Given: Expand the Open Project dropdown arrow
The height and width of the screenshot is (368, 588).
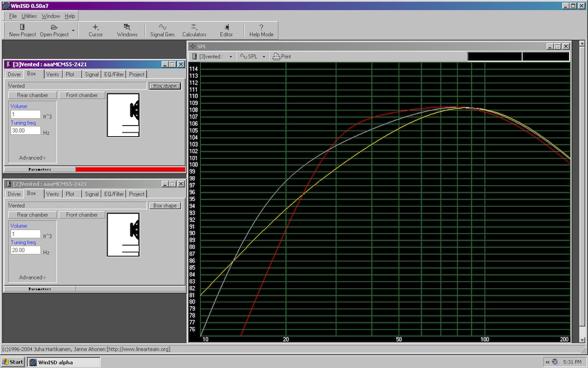Looking at the screenshot, I should click(73, 30).
